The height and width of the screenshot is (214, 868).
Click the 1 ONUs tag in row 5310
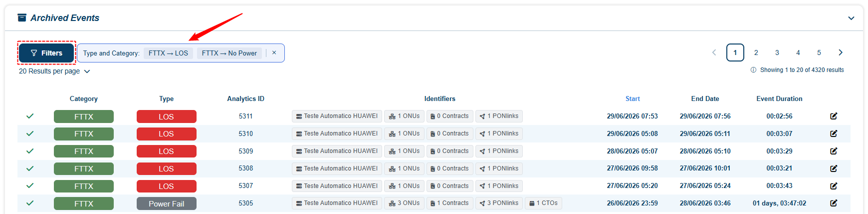pos(404,133)
